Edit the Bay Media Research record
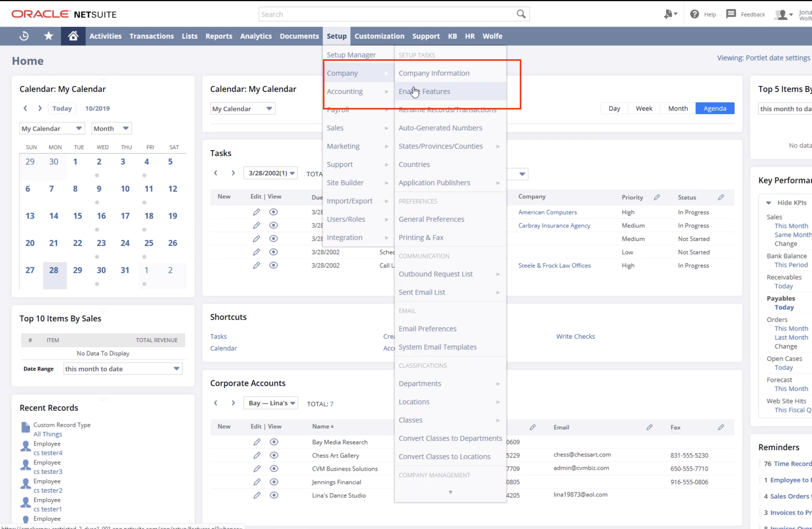Screen dimensions: 812x529 [256, 442]
